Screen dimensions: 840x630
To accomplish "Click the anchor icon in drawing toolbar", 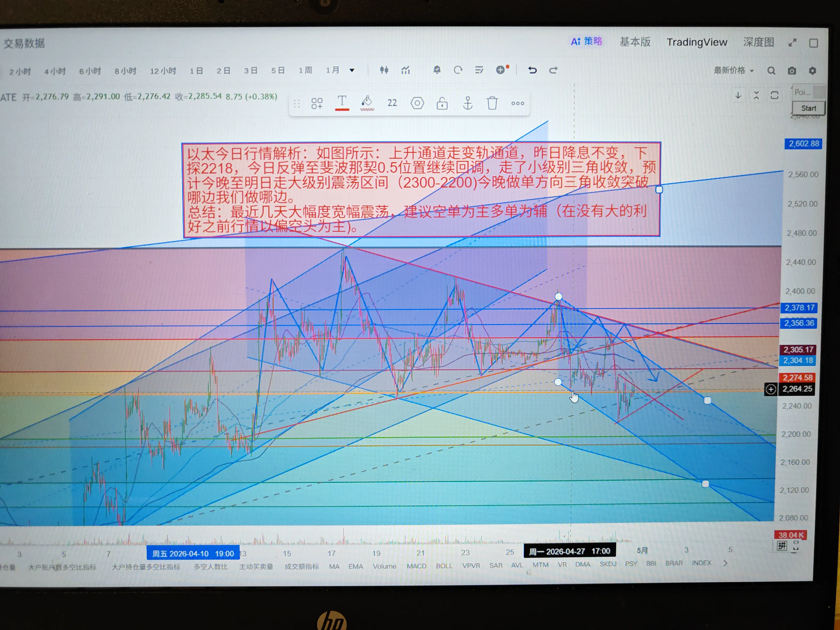I will (x=467, y=103).
